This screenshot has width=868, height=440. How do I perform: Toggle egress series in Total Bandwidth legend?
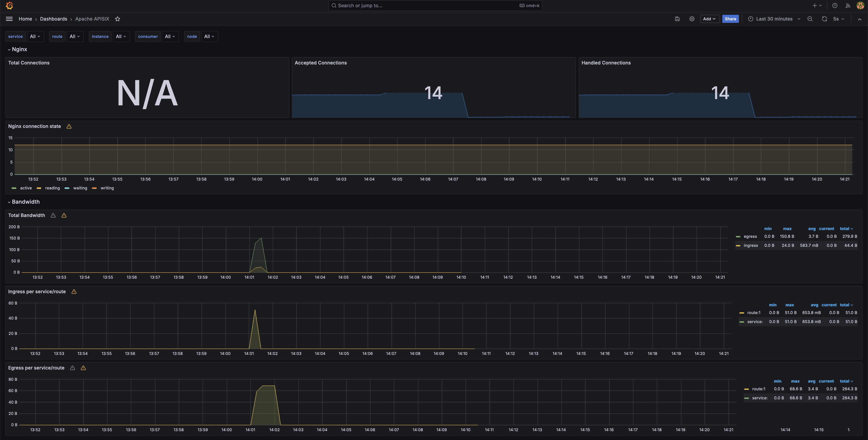point(750,237)
